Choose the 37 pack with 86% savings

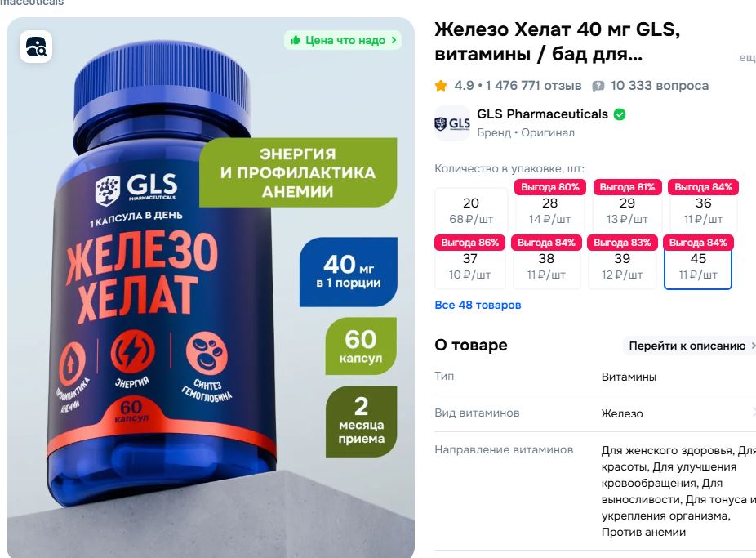(x=470, y=262)
